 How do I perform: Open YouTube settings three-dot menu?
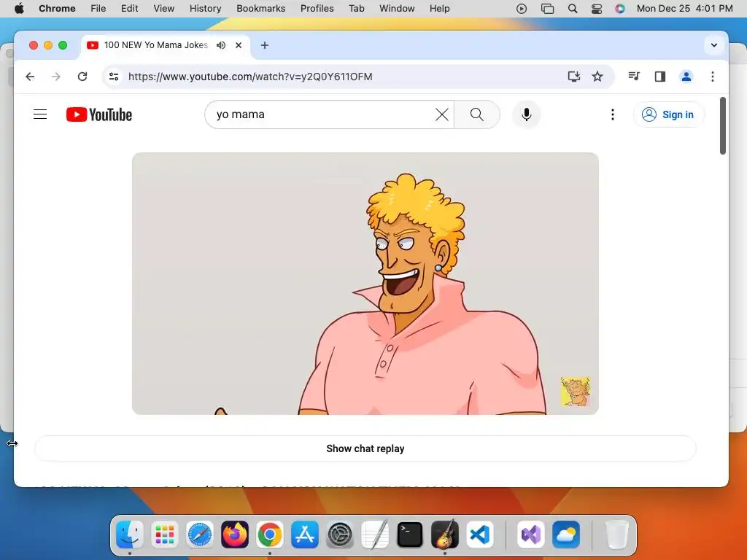tap(613, 114)
